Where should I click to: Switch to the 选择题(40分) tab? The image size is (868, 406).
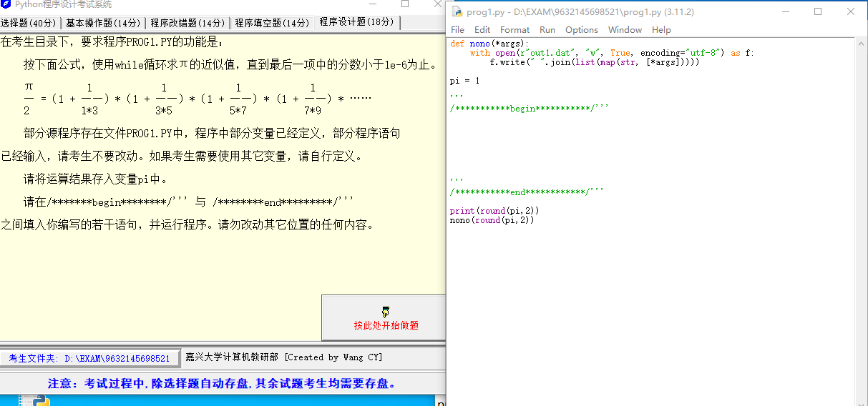point(30,23)
